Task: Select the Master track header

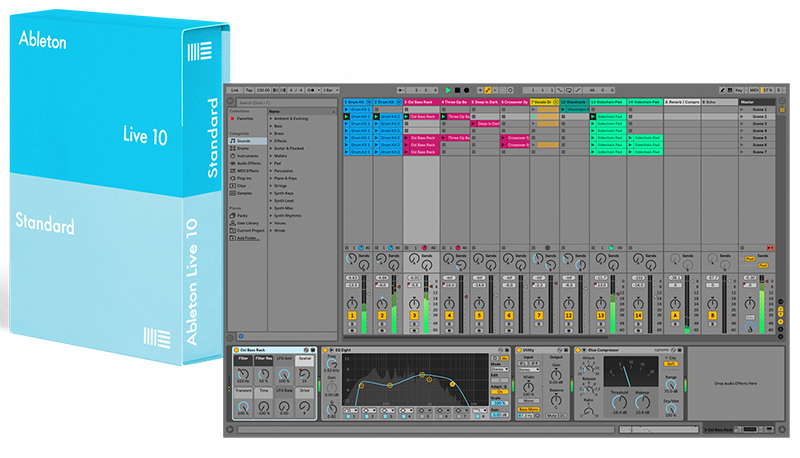Action: 757,102
